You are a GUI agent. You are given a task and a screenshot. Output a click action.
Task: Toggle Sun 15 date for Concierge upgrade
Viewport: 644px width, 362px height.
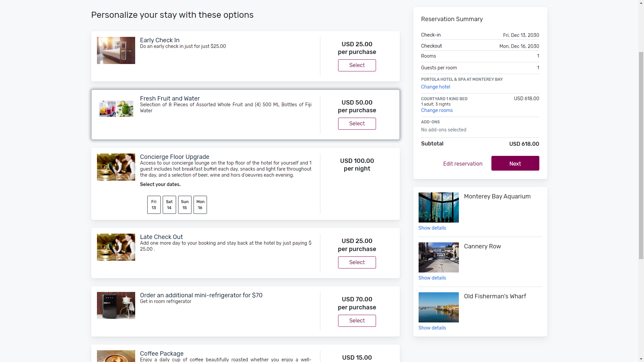pyautogui.click(x=185, y=205)
